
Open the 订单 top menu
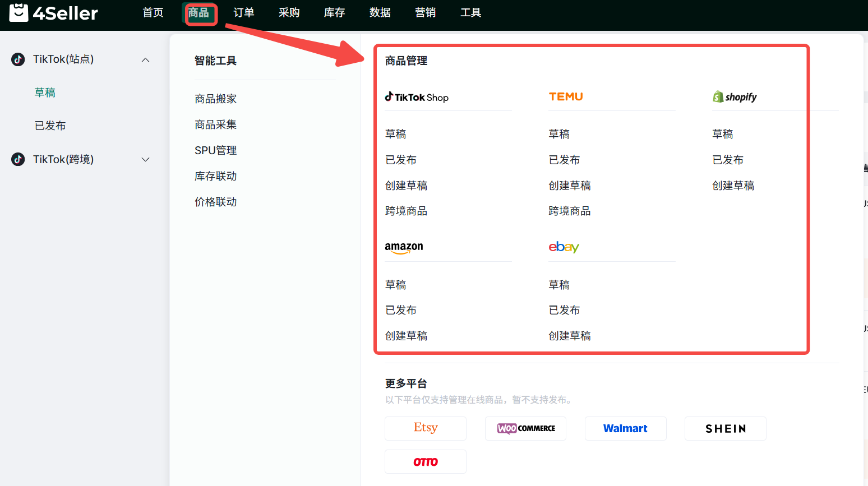[243, 13]
